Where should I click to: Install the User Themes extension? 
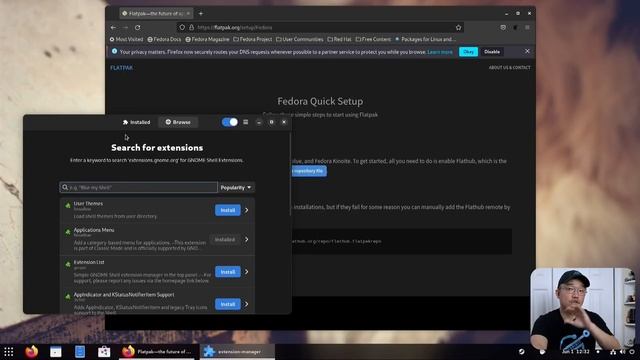pos(228,210)
